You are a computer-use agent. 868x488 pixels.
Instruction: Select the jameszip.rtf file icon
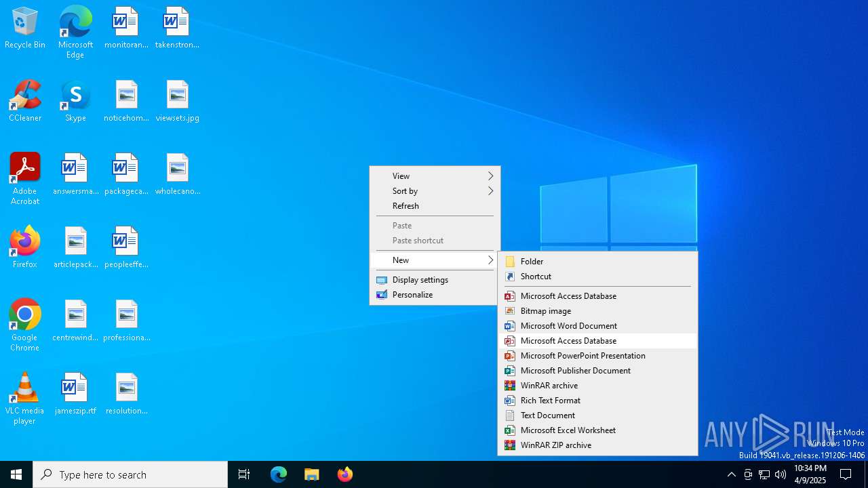tap(75, 394)
